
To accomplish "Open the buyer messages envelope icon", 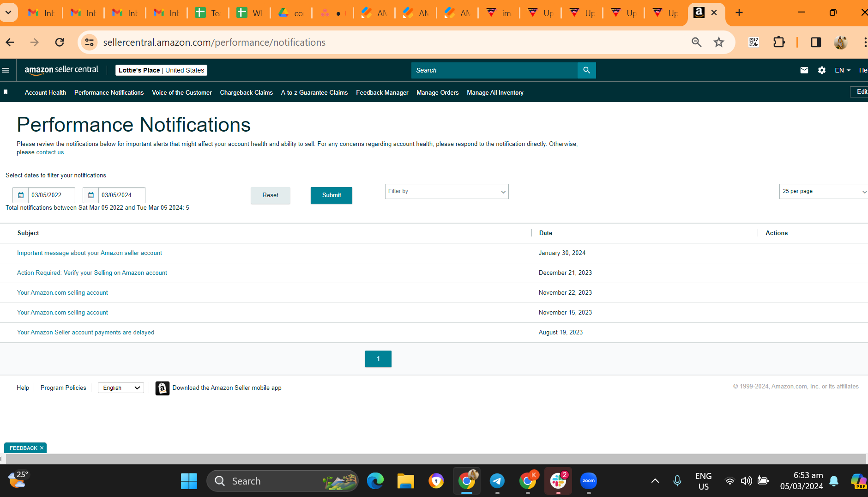I will point(804,70).
